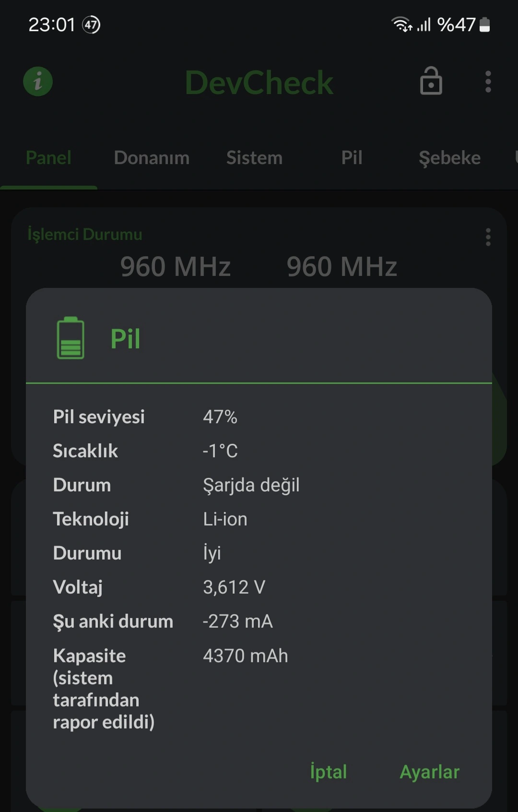The height and width of the screenshot is (812, 518).
Task: Switch to the Sistem tab
Action: [254, 158]
